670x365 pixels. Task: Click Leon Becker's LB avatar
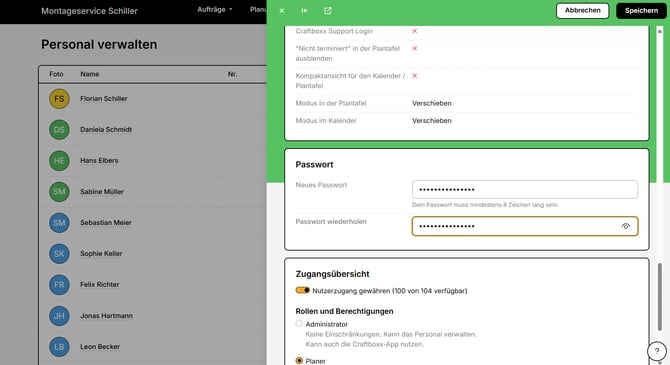point(59,347)
